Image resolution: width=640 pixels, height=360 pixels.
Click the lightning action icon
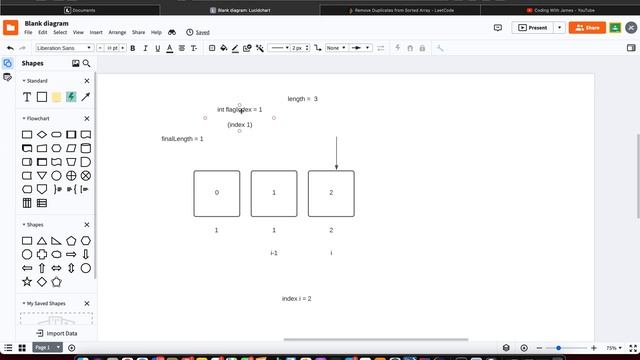click(x=398, y=48)
